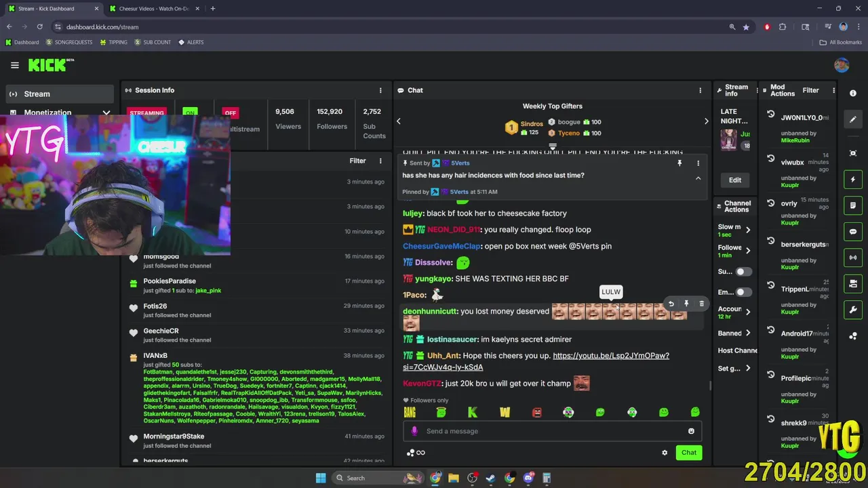Switch to Cheesur Videos browser tab
Image resolution: width=868 pixels, height=488 pixels.
(154, 9)
